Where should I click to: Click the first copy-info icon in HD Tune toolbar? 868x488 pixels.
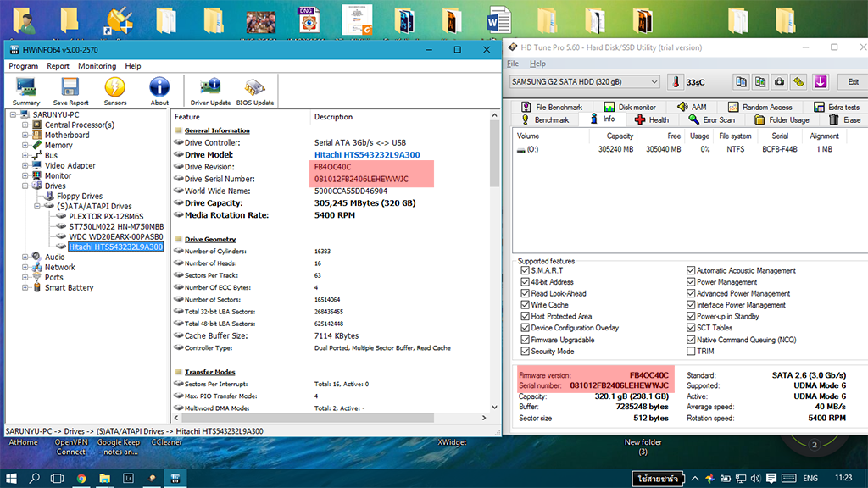741,82
